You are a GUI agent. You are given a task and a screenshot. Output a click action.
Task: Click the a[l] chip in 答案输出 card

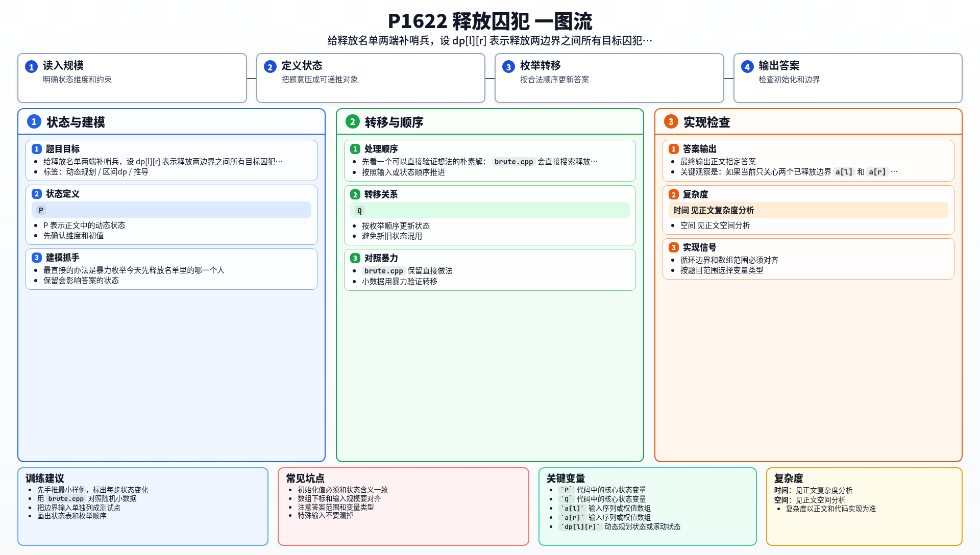[x=844, y=172]
